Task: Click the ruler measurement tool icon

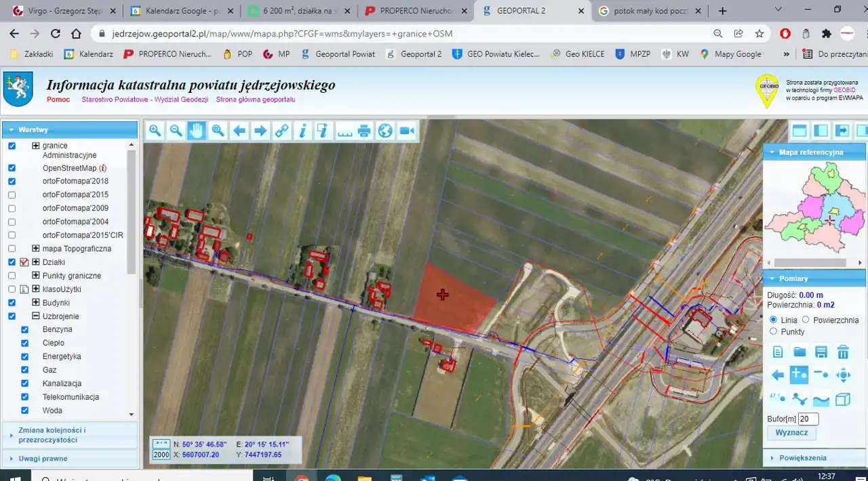Action: click(345, 131)
